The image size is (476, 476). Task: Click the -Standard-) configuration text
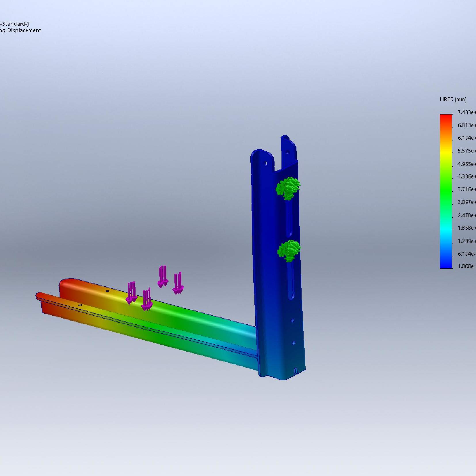pyautogui.click(x=14, y=24)
